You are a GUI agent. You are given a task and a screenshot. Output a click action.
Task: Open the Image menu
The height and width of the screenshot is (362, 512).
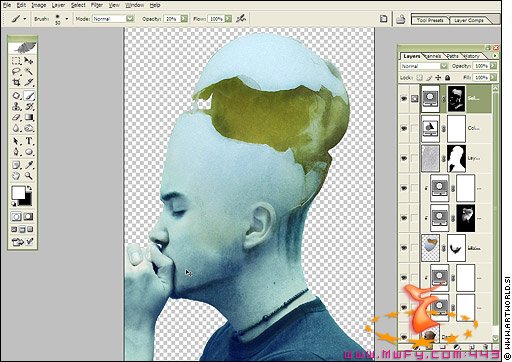[39, 5]
